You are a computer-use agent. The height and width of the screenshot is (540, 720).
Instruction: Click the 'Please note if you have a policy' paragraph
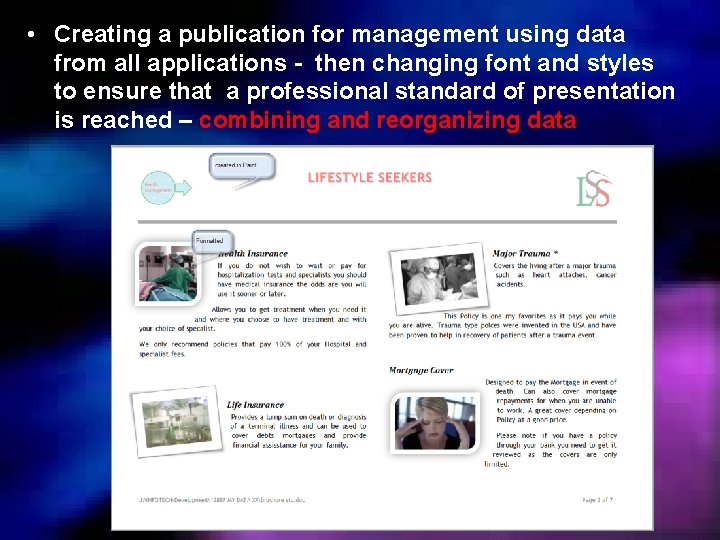coord(551,450)
